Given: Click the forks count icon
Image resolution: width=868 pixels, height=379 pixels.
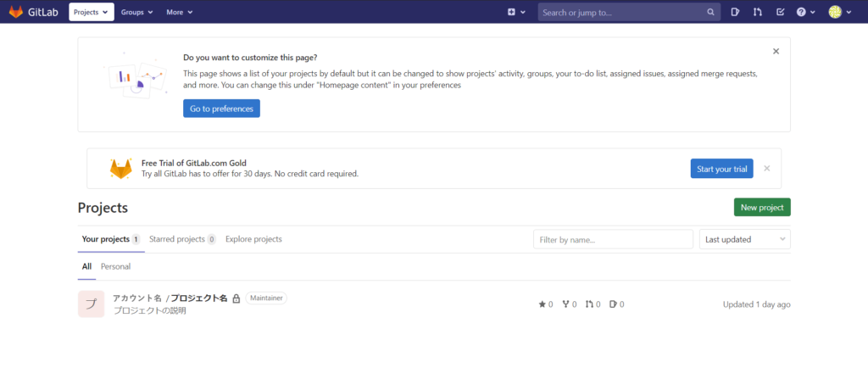Looking at the screenshot, I should (565, 304).
